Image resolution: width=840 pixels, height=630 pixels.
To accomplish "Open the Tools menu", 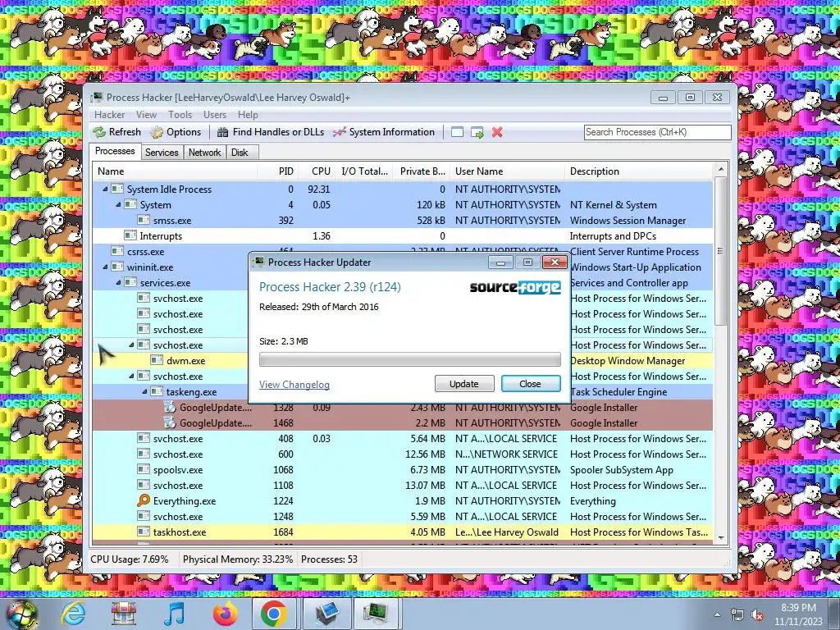I will tap(180, 115).
